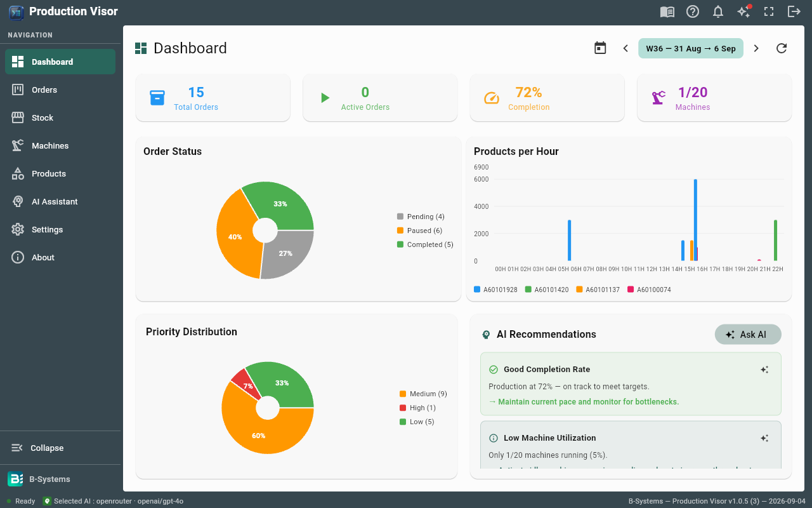Collapse the navigation sidebar
The image size is (812, 508).
coord(60,448)
